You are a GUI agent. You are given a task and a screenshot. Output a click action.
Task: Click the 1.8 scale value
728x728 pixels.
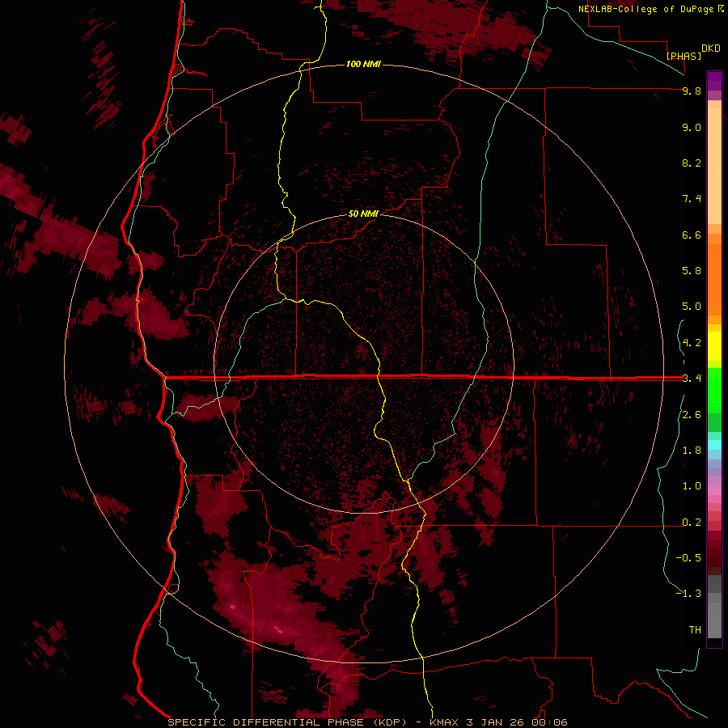tap(692, 451)
